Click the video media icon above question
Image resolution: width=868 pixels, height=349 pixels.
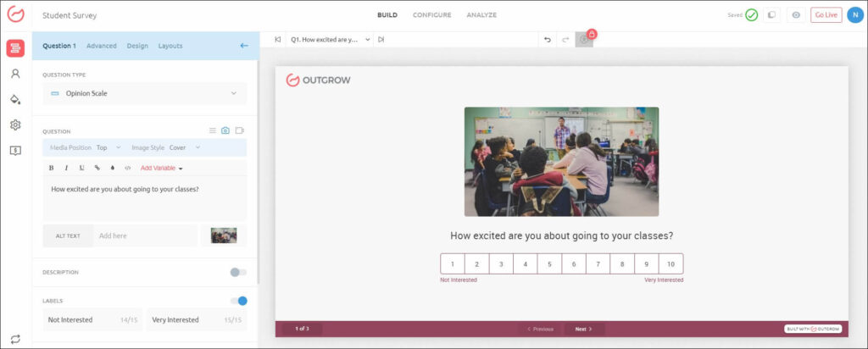pyautogui.click(x=240, y=130)
